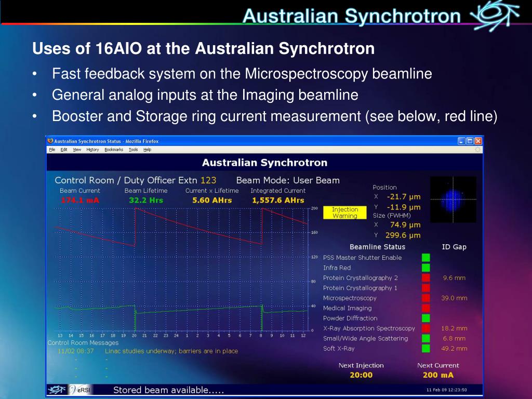This screenshot has height=399, width=532.
Task: Click the Infra Red green status indicator
Action: point(426,268)
